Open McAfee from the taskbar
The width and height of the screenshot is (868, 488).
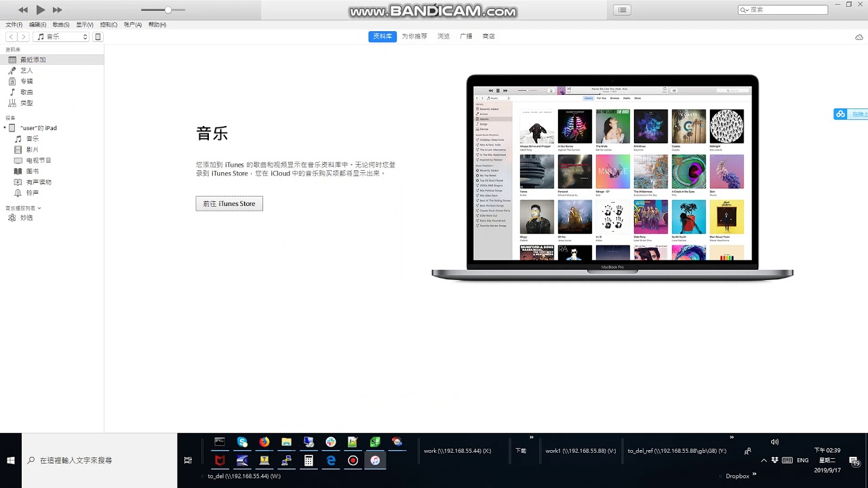220,460
